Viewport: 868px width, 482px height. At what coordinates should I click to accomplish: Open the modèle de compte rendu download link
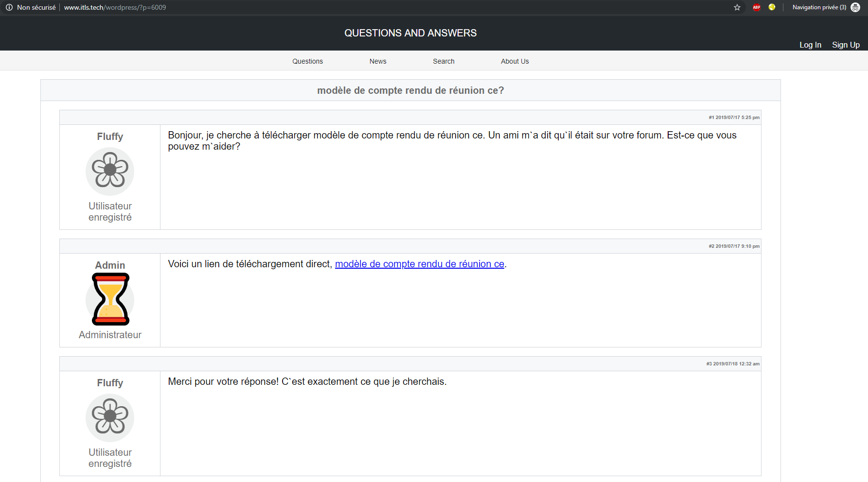tap(420, 264)
